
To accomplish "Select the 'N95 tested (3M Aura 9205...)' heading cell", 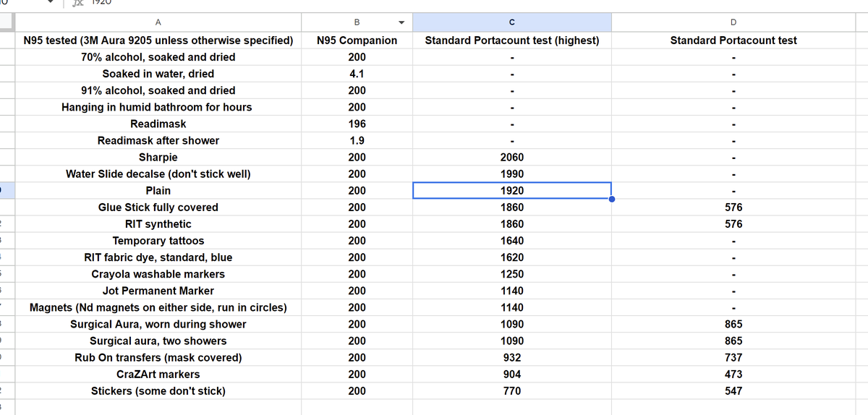I will coord(158,40).
